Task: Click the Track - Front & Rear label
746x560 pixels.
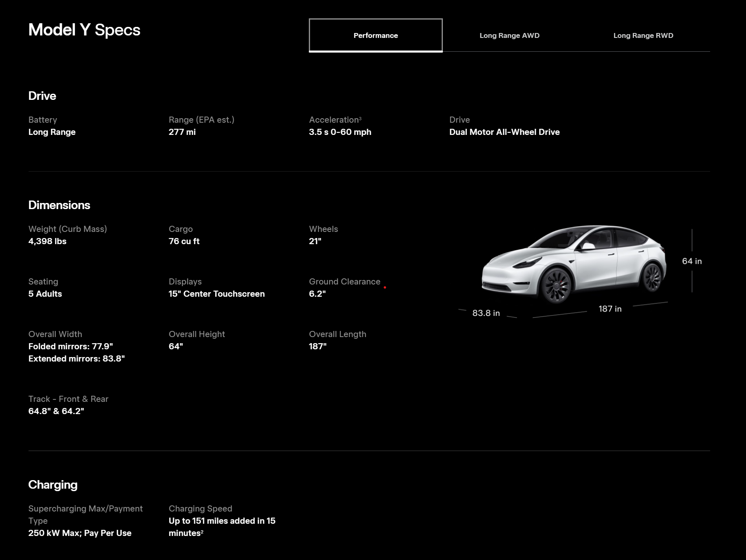Action: pos(68,399)
